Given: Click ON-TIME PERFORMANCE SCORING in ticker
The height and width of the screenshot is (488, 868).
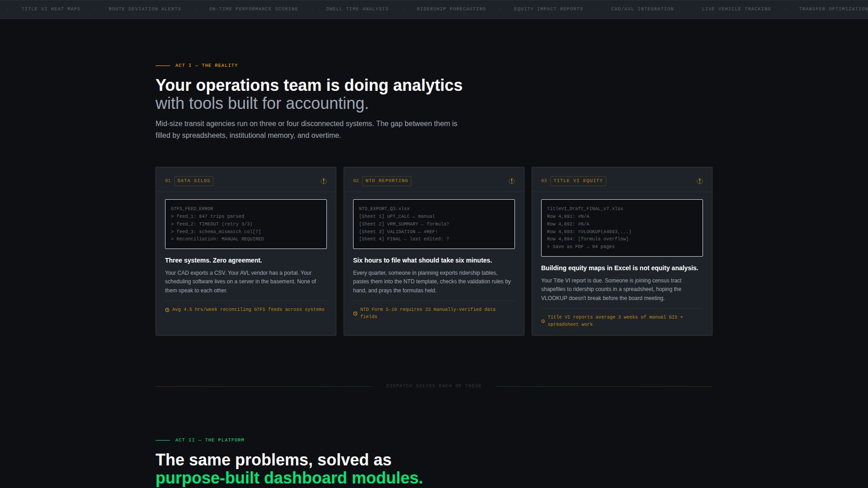Looking at the screenshot, I should [253, 9].
